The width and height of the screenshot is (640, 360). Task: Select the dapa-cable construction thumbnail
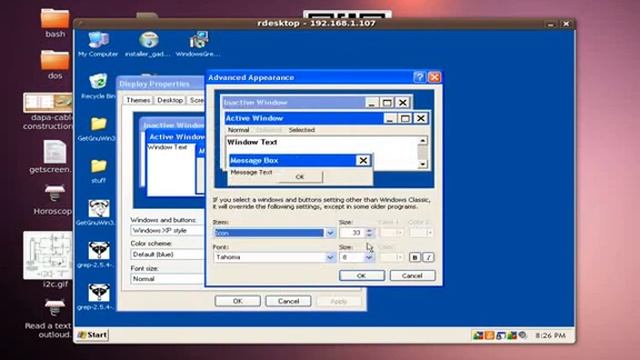coord(48,102)
